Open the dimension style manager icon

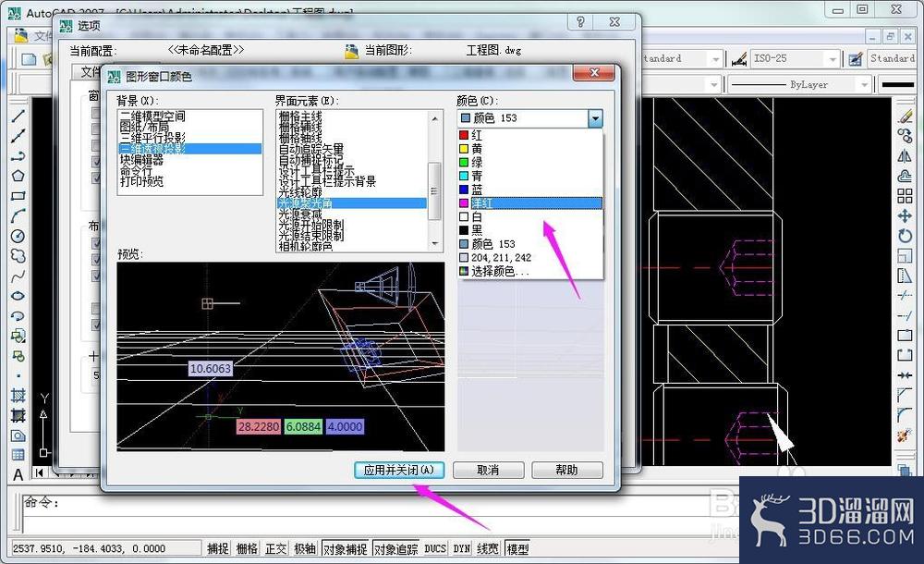coord(739,58)
